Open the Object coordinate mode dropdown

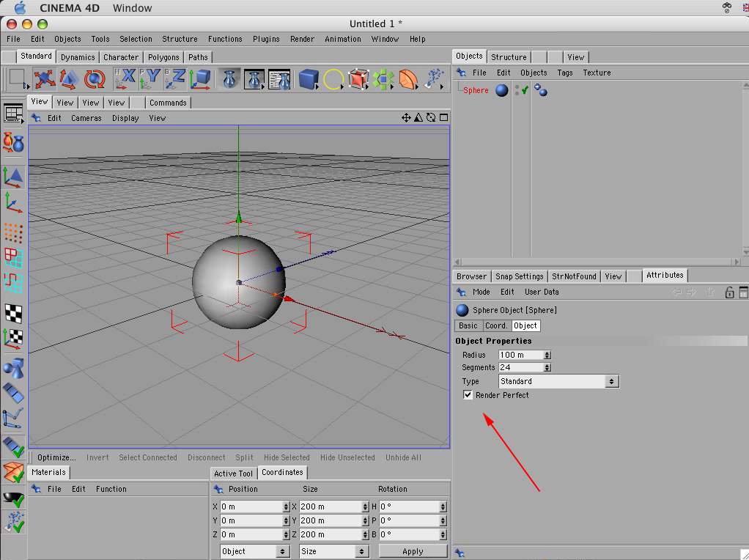pos(255,551)
